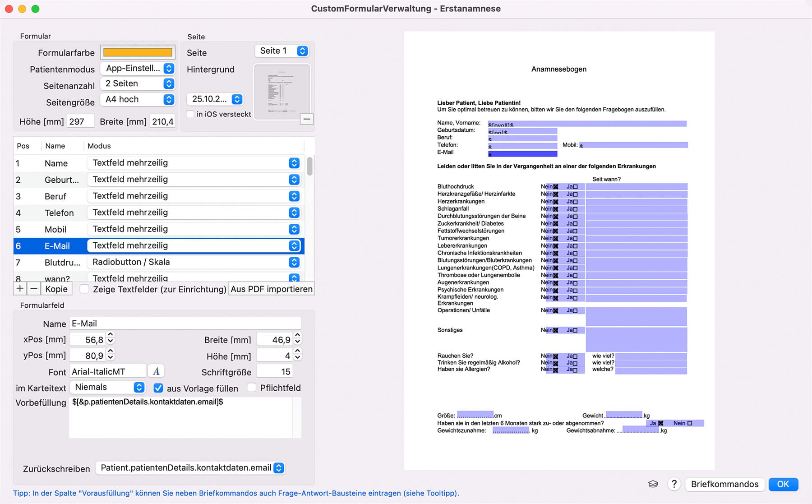Select the Telefon row in field list

pos(59,213)
